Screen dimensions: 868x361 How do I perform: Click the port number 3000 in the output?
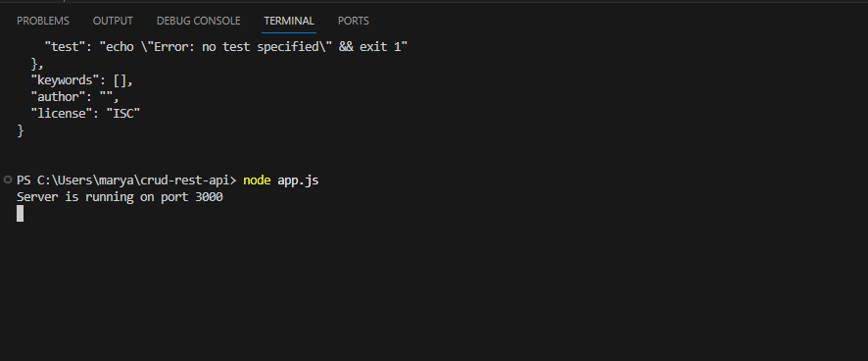[x=210, y=197]
